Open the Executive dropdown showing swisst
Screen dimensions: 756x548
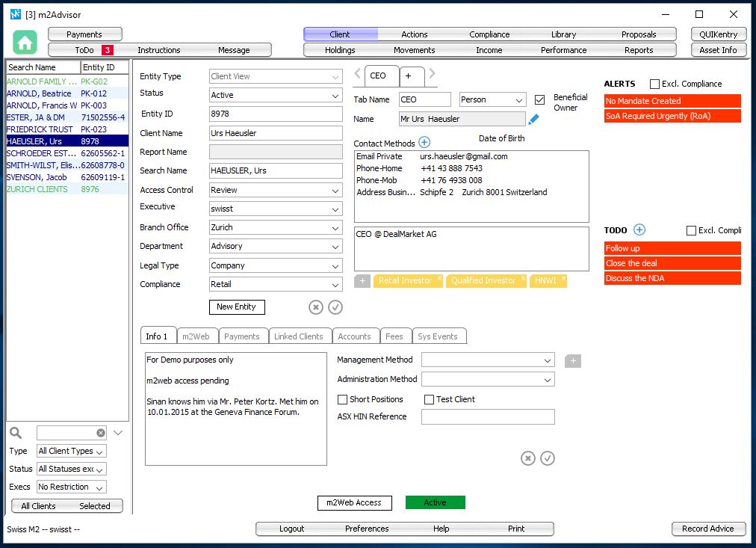[x=276, y=209]
